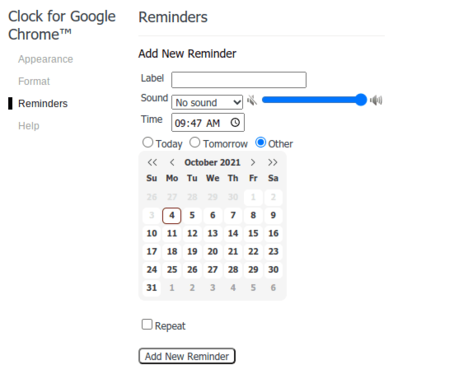Screen dimensions: 468x379
Task: Select the Today radio button
Action: 148,143
